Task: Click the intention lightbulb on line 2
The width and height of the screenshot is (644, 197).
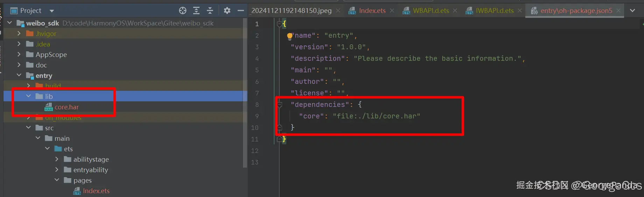Action: tap(290, 36)
